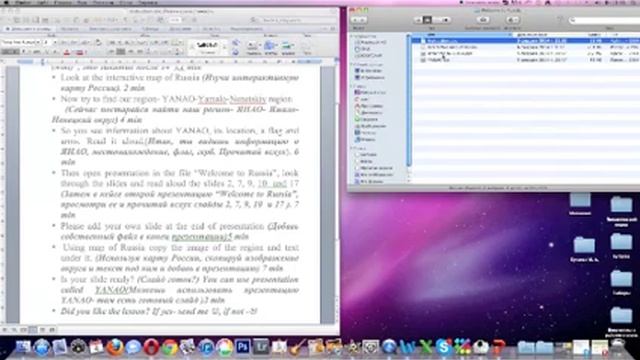Switch Finder window to Cover Flow view

pos(446,20)
